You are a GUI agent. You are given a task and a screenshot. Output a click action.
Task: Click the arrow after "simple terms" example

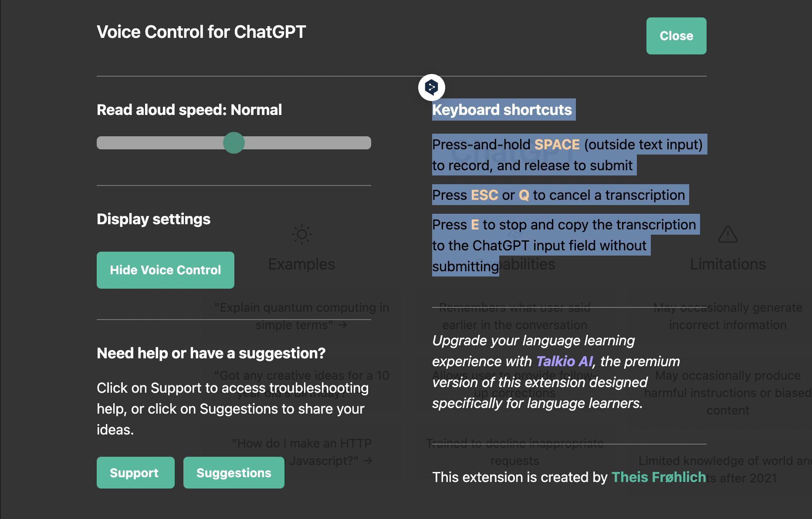[x=343, y=325]
